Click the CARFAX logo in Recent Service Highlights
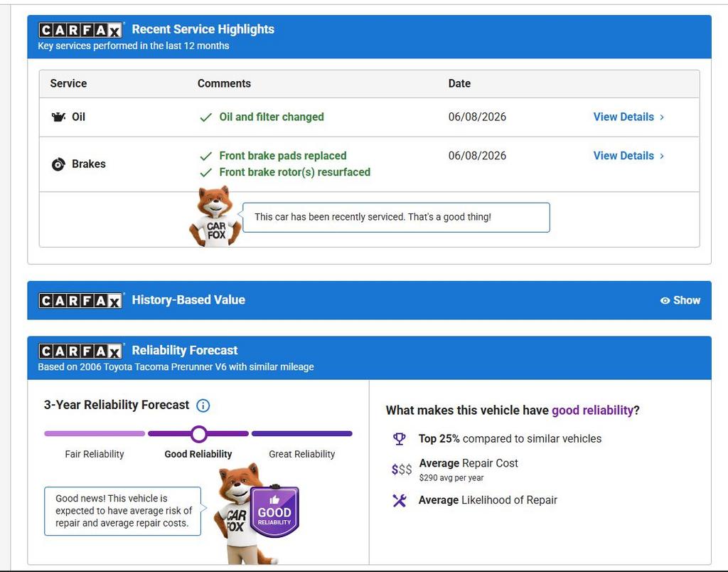Viewport: 728px width, 572px height. (81, 30)
